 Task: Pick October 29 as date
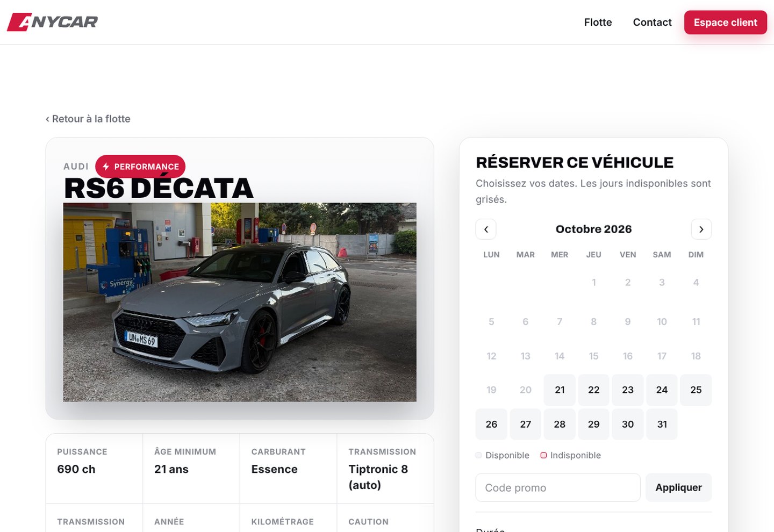click(x=593, y=425)
